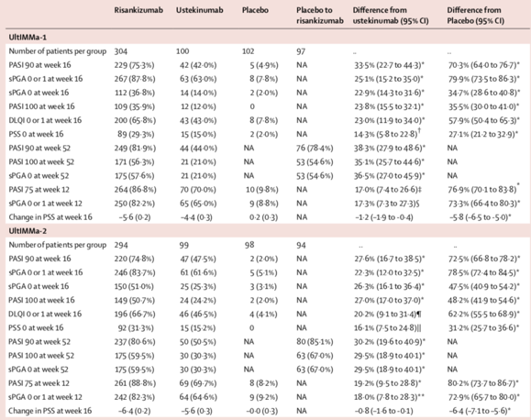
Task: Click the cell "200 (65·8%)"
Action: click(x=135, y=120)
